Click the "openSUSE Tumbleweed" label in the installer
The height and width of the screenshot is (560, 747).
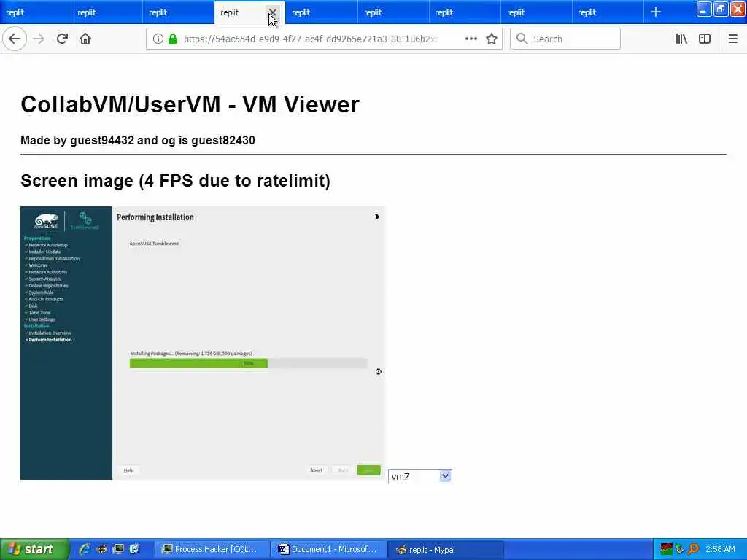(155, 244)
